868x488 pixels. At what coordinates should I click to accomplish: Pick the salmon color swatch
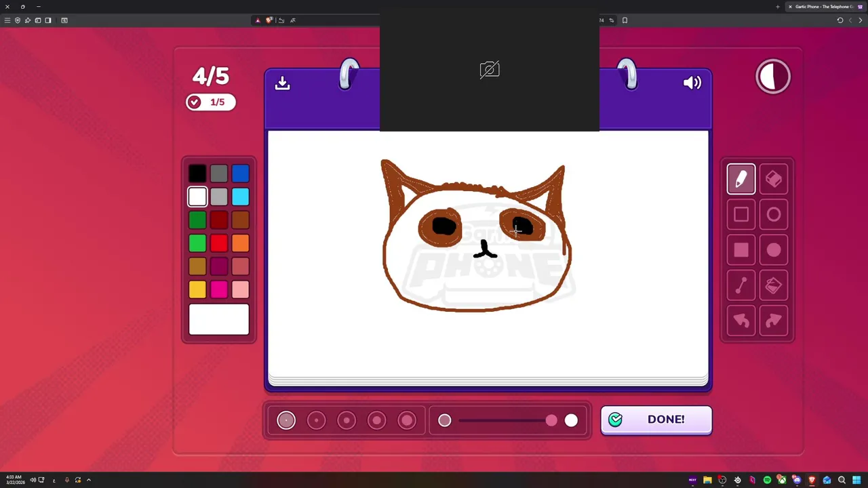tap(241, 266)
